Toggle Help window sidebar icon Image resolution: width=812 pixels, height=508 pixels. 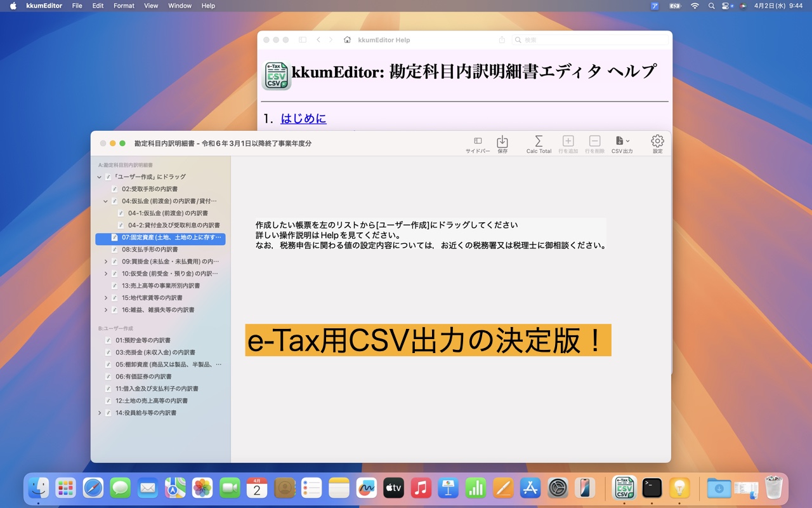click(303, 40)
